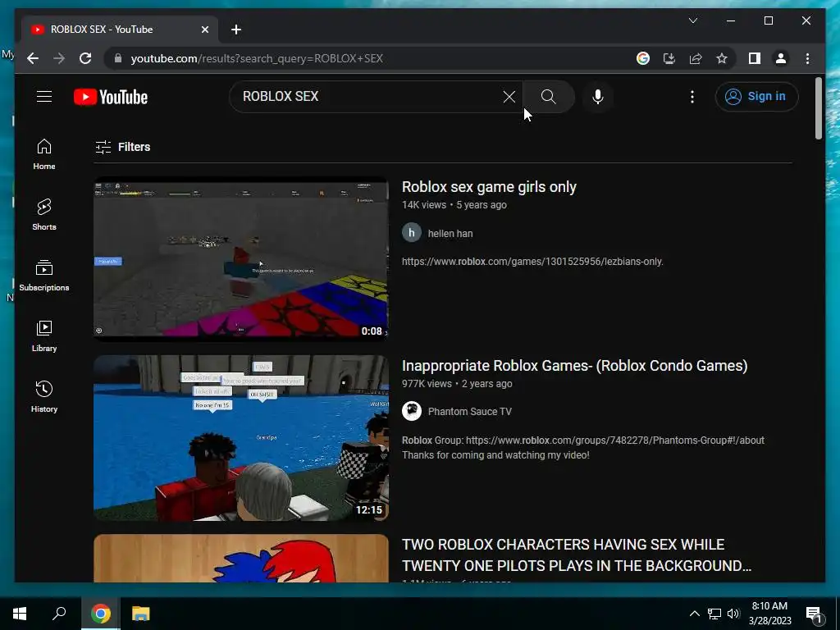Open the hellen han channel name
840x630 pixels.
coord(450,234)
